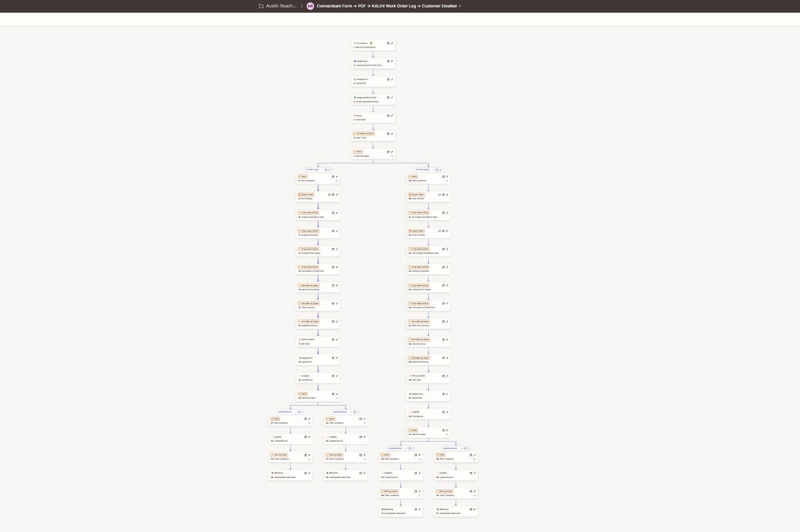Click the status icon next to Connecteam on step 1
The width and height of the screenshot is (800, 532).
[371, 43]
